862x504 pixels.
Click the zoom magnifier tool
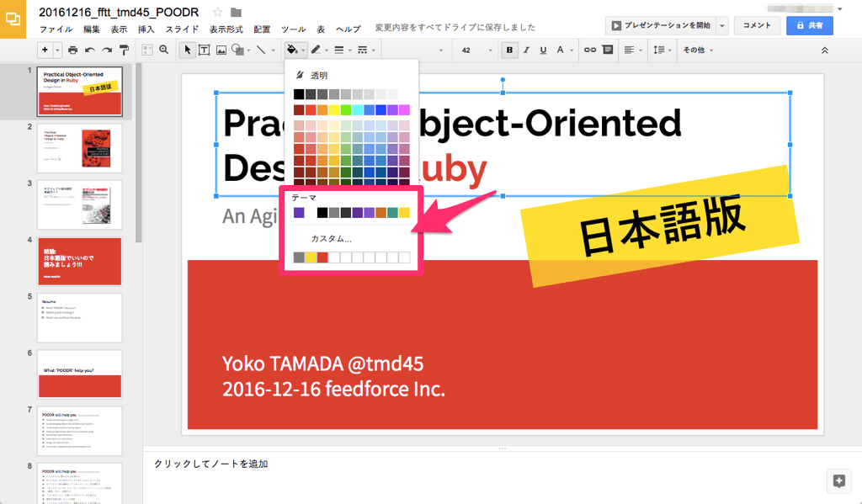point(164,50)
